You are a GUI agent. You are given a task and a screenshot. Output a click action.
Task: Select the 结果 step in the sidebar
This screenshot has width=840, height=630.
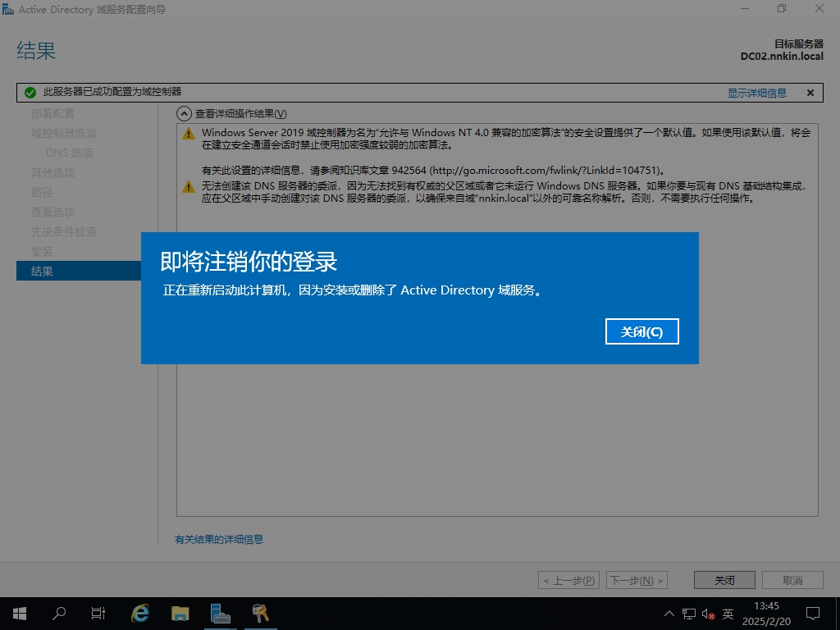79,271
